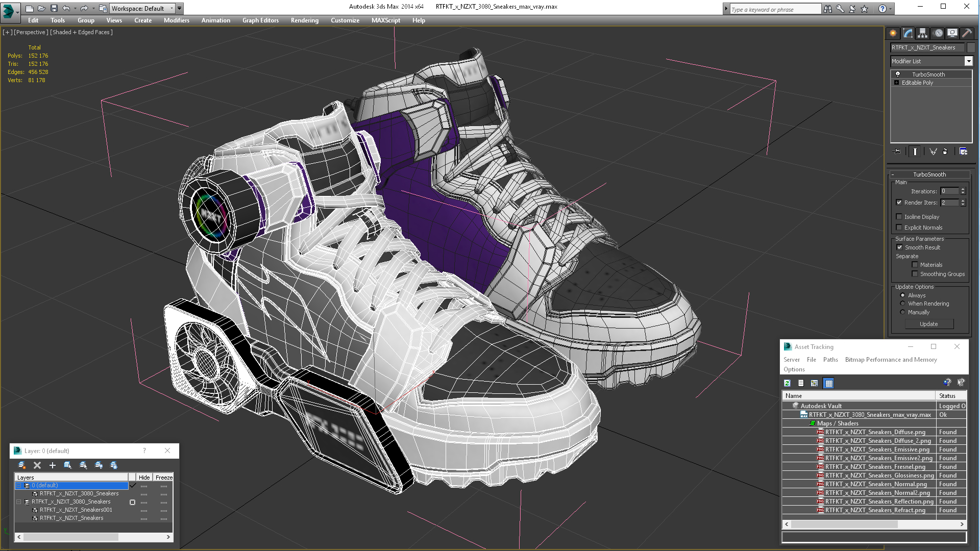980x551 pixels.
Task: Click Hide column header in Layer dialog
Action: tap(144, 478)
